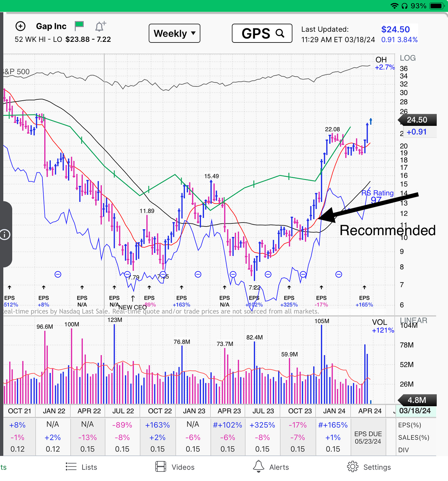Tap the circled-minus marker above JAN 22
448x481 pixels.
click(x=58, y=274)
